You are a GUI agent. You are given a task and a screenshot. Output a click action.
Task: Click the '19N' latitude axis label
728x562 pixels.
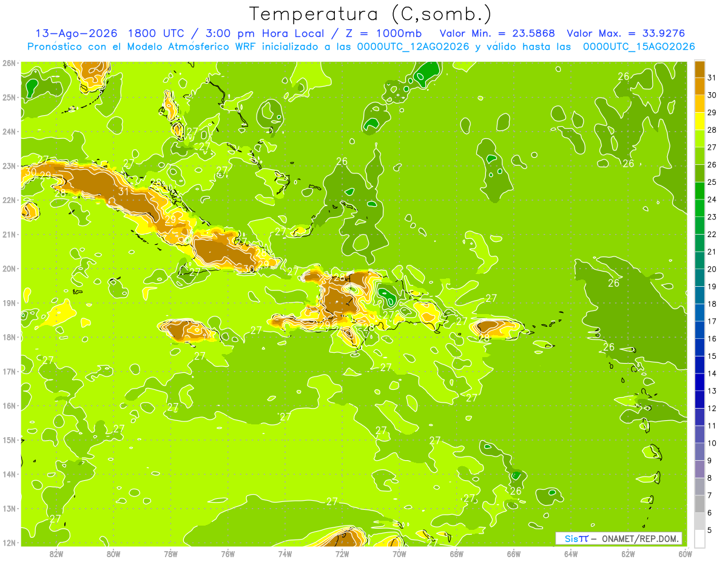tap(8, 303)
